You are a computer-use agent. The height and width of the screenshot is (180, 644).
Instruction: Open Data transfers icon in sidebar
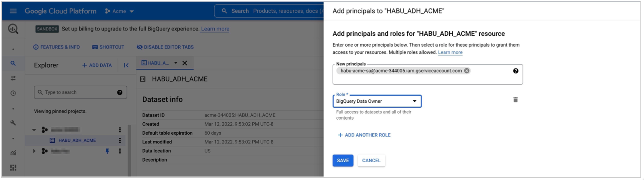click(x=13, y=78)
